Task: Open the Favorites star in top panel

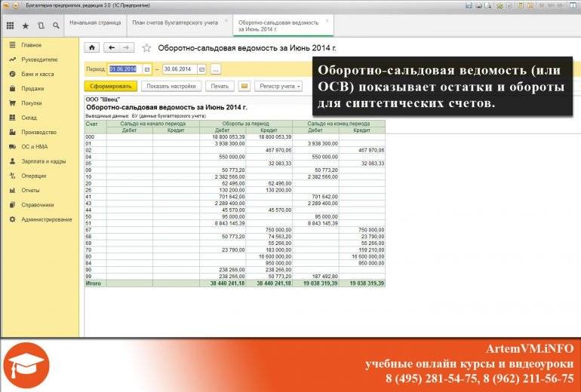Action: pyautogui.click(x=26, y=26)
